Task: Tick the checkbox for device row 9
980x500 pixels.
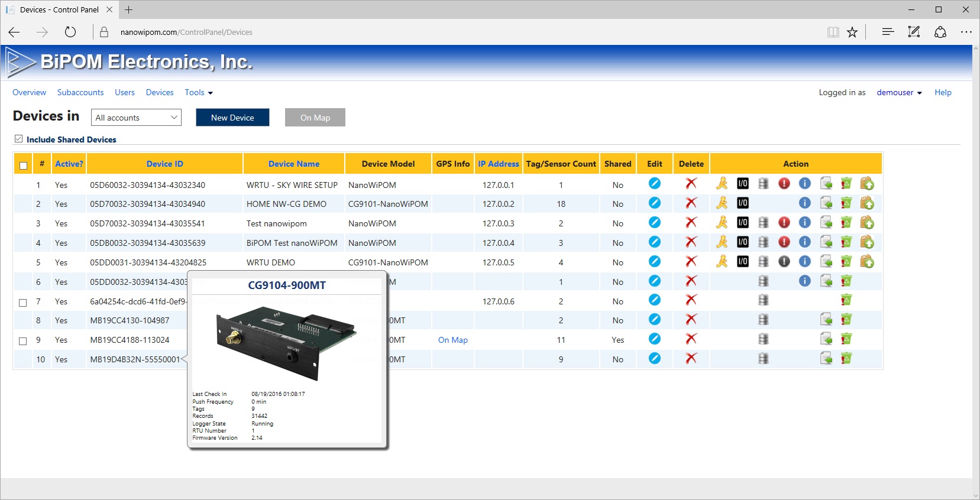Action: (x=23, y=341)
